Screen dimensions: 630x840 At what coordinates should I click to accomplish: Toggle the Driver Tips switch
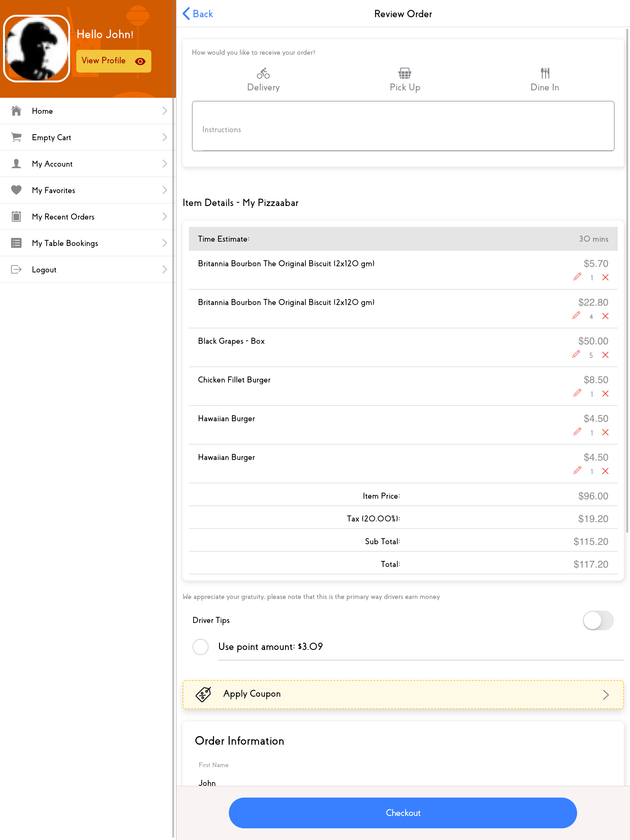click(598, 620)
